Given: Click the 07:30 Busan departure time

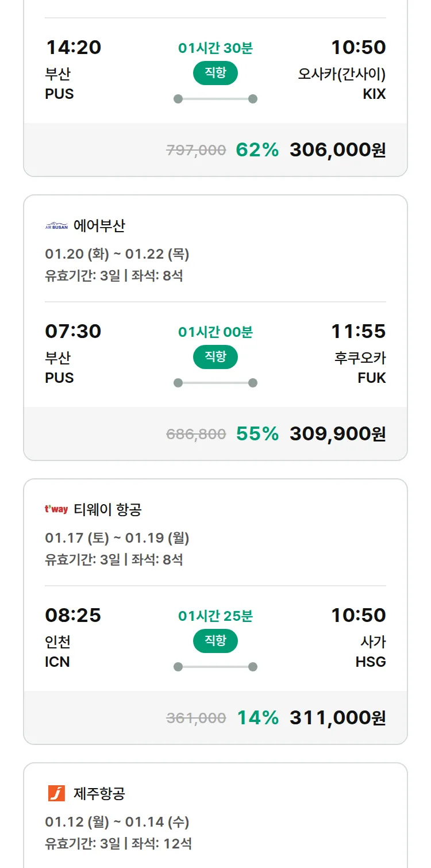Looking at the screenshot, I should (73, 331).
